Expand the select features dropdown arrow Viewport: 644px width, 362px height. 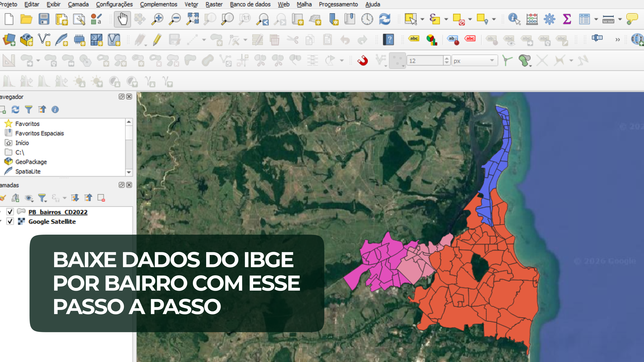(x=422, y=19)
